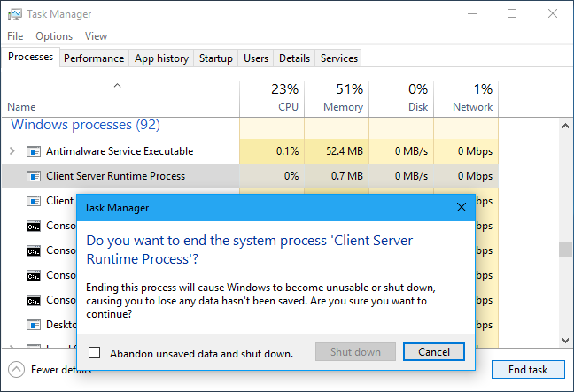Open the Services tab
Screen dimensions: 574x392
[x=339, y=58]
